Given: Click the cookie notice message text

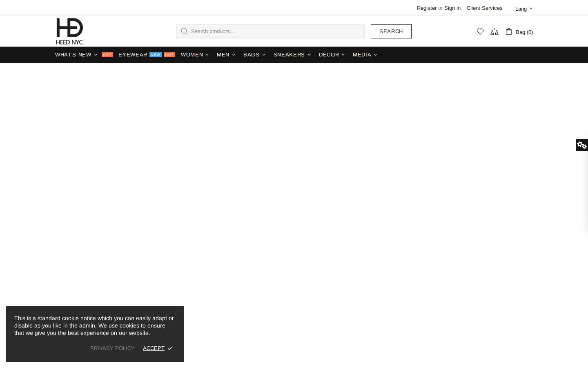Looking at the screenshot, I should (x=94, y=325).
